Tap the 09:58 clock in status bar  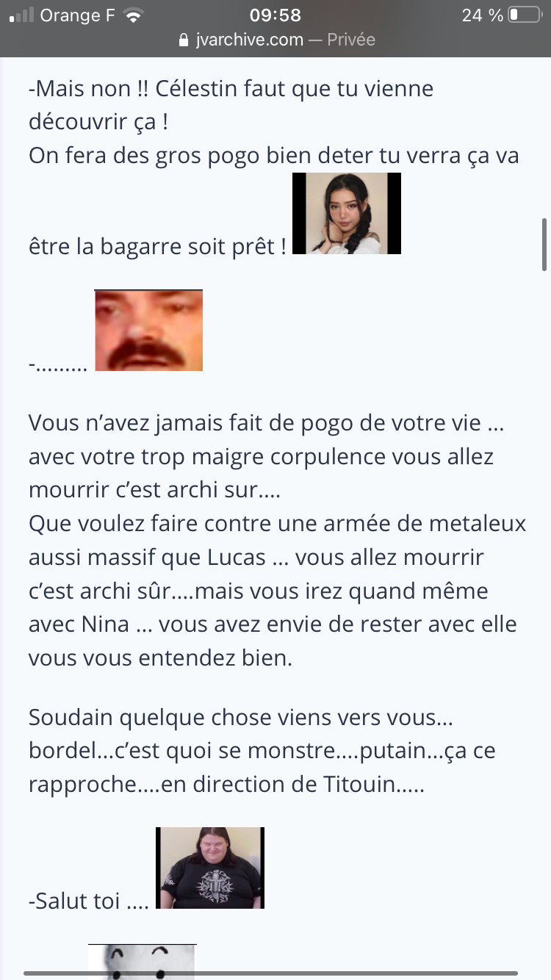[x=275, y=15]
